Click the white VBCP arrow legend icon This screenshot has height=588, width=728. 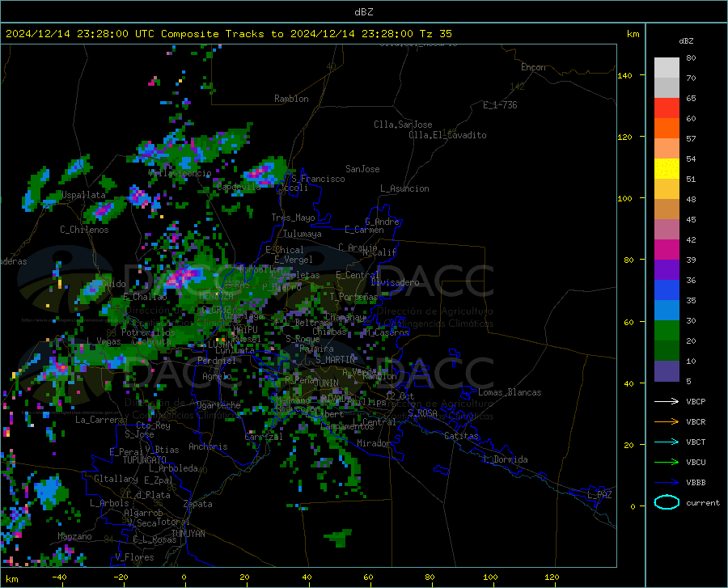coord(667,401)
